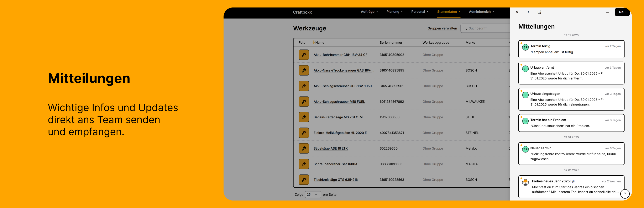Select the wrench icon for Akku-Bohrhammer GBH 18V-34 CF
Screen dimensions: 644x208
point(304,55)
